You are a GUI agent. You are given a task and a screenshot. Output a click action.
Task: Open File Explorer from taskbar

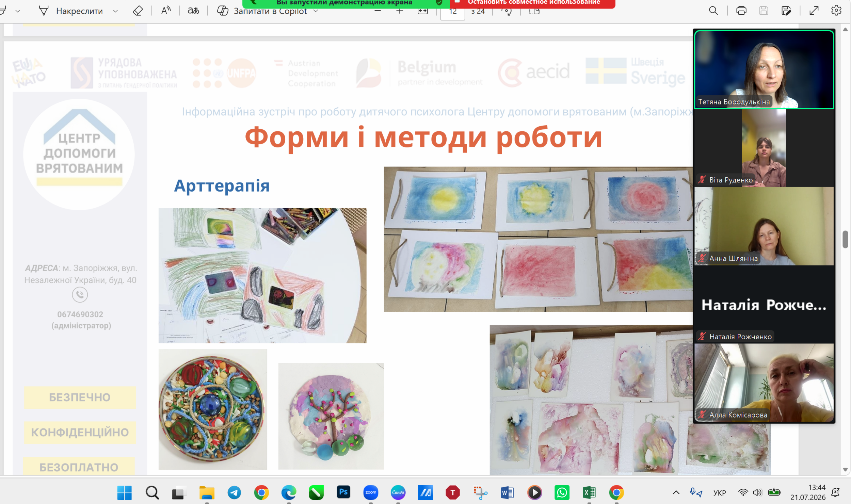click(x=207, y=492)
